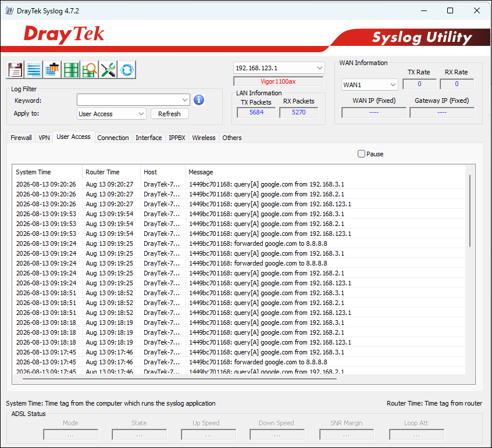492x448 pixels.
Task: Click the Host column header
Action: pos(163,172)
